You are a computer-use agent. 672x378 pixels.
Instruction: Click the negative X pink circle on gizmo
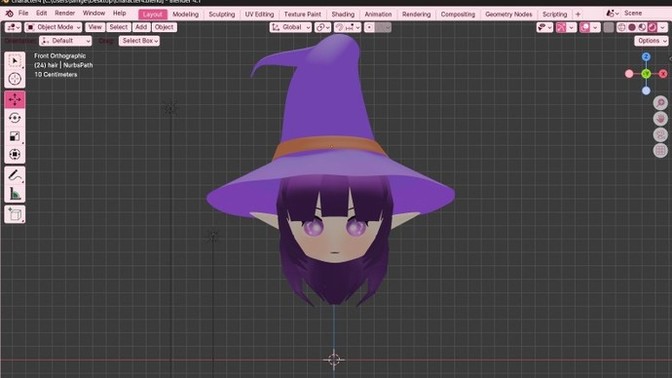pyautogui.click(x=629, y=74)
